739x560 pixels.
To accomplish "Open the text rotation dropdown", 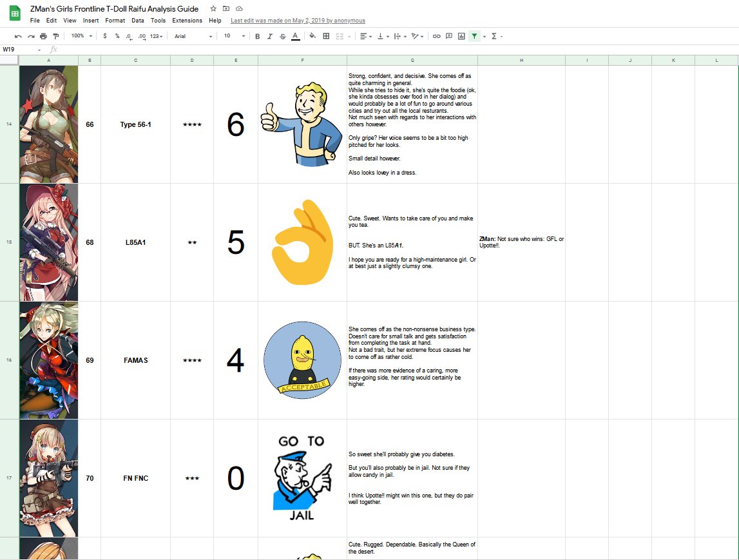I will tap(417, 36).
